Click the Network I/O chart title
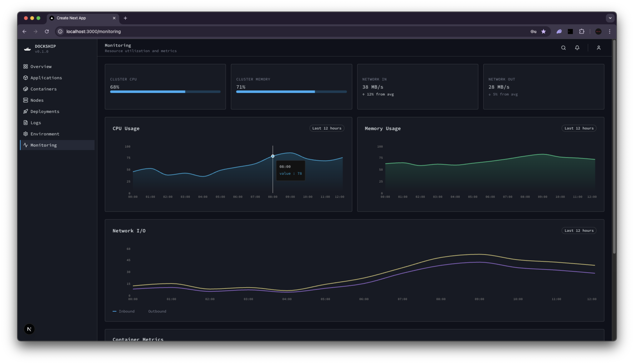The height and width of the screenshot is (364, 634). tap(129, 231)
